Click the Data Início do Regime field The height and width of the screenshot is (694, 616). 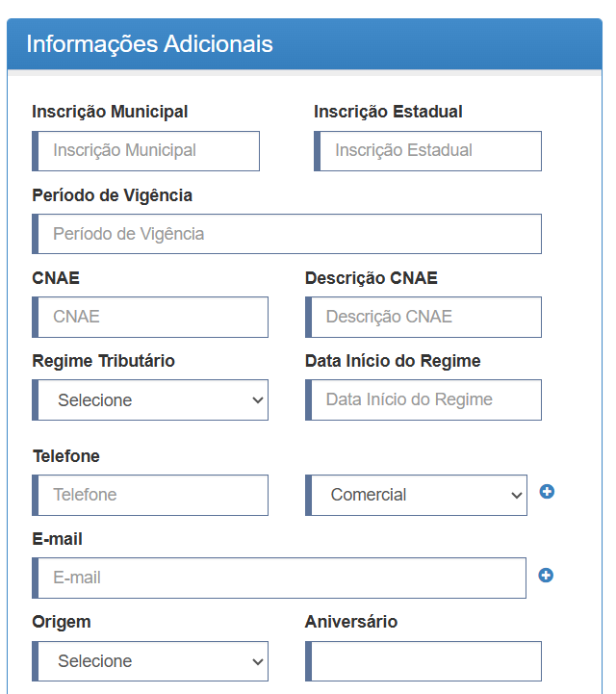pos(423,399)
